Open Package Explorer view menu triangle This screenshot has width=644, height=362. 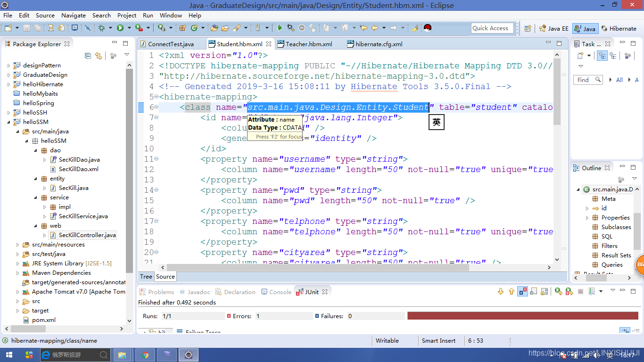126,55
